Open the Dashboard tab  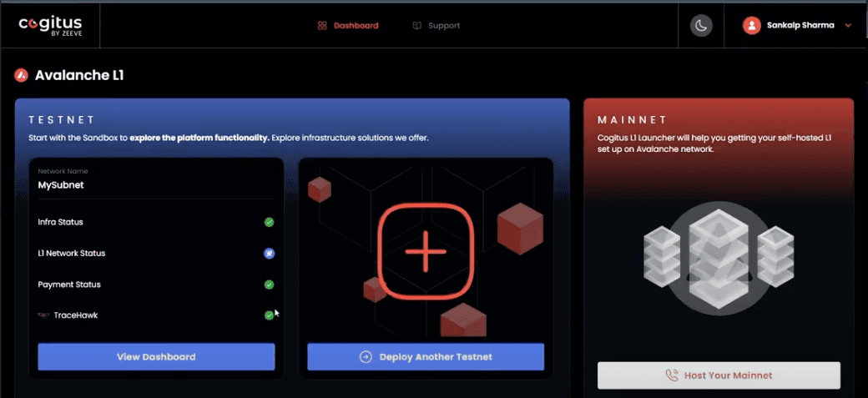tap(348, 26)
